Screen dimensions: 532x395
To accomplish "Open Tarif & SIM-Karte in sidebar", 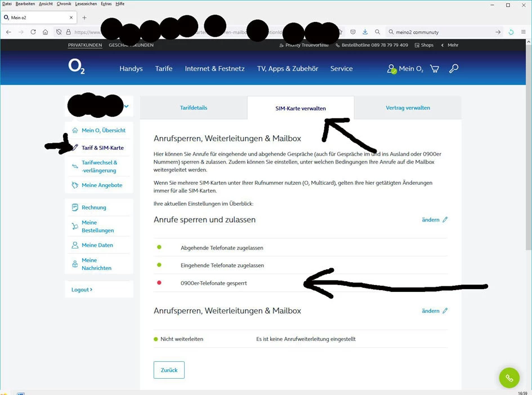I will pos(102,148).
